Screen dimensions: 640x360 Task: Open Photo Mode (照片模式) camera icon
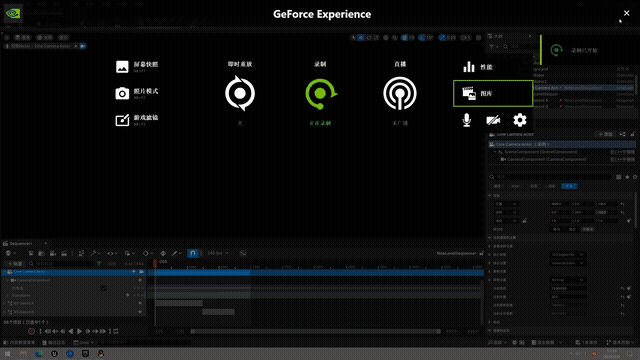click(x=122, y=93)
